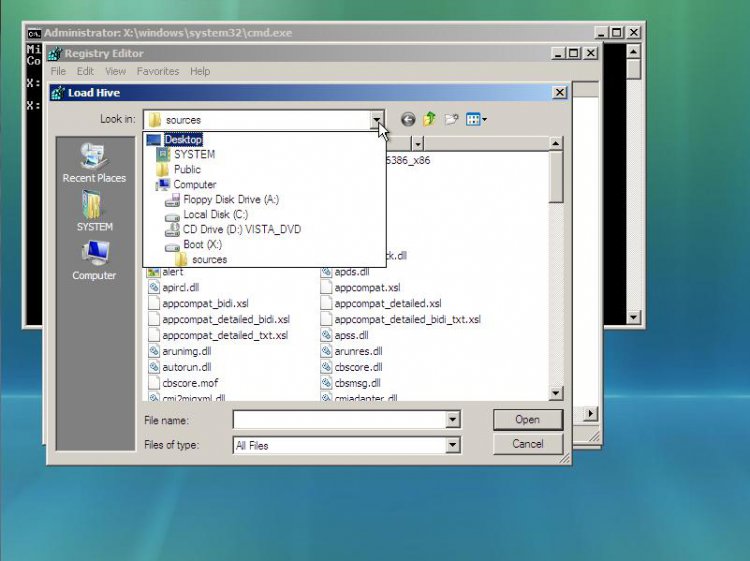Open the File name history dropdown arrow
Image resolution: width=750 pixels, height=561 pixels.
coord(453,420)
